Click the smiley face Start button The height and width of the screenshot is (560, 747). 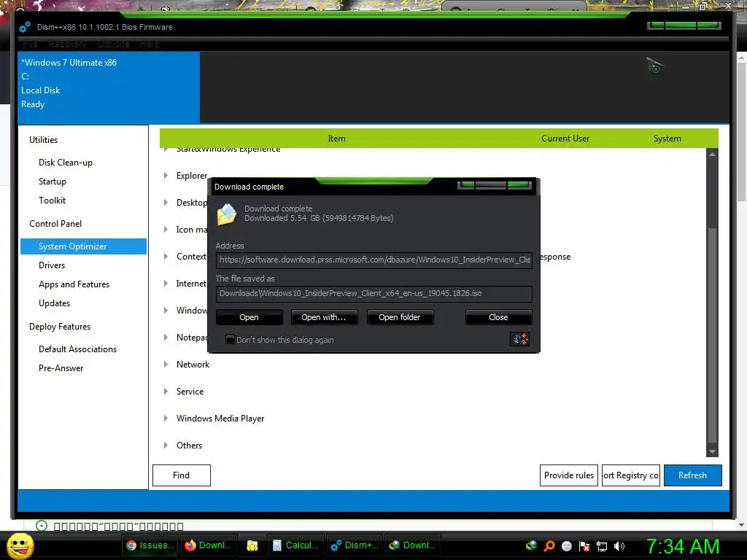(x=20, y=545)
